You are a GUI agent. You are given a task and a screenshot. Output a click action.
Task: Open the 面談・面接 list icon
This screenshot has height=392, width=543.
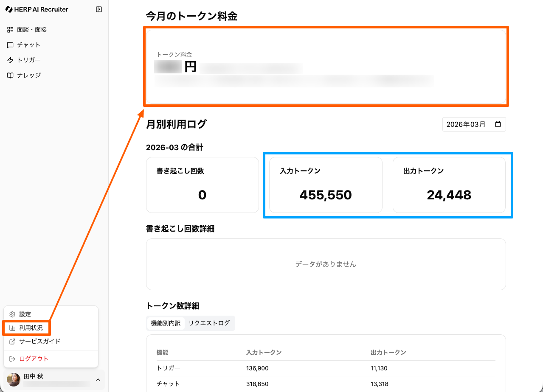[10, 30]
